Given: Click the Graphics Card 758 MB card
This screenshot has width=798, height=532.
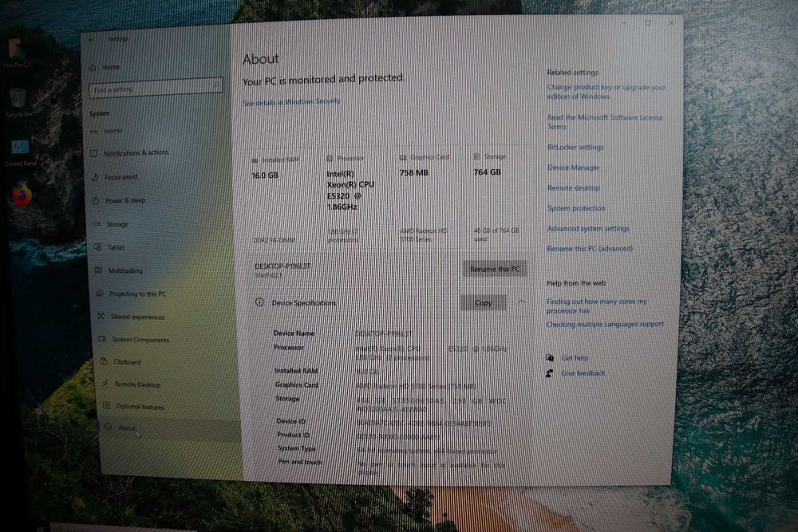Looking at the screenshot, I should pos(426,199).
